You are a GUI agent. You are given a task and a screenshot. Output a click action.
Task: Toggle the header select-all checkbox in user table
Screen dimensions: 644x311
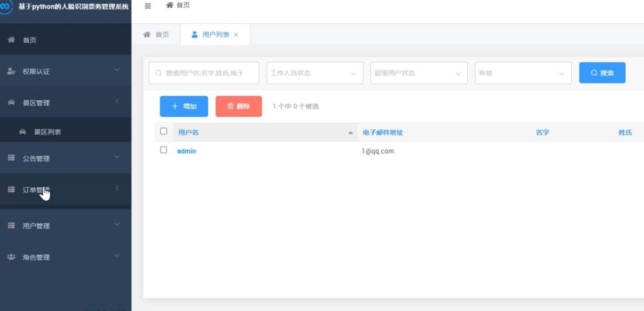point(164,131)
